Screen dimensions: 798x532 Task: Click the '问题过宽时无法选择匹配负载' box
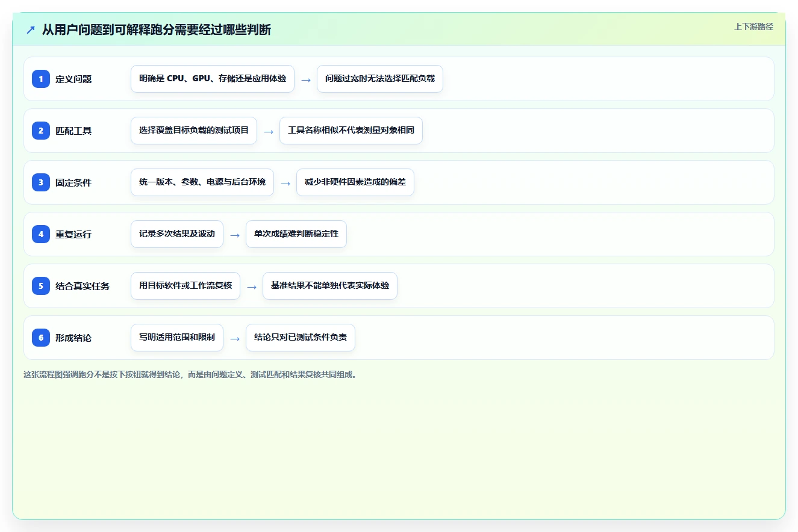[x=380, y=79]
